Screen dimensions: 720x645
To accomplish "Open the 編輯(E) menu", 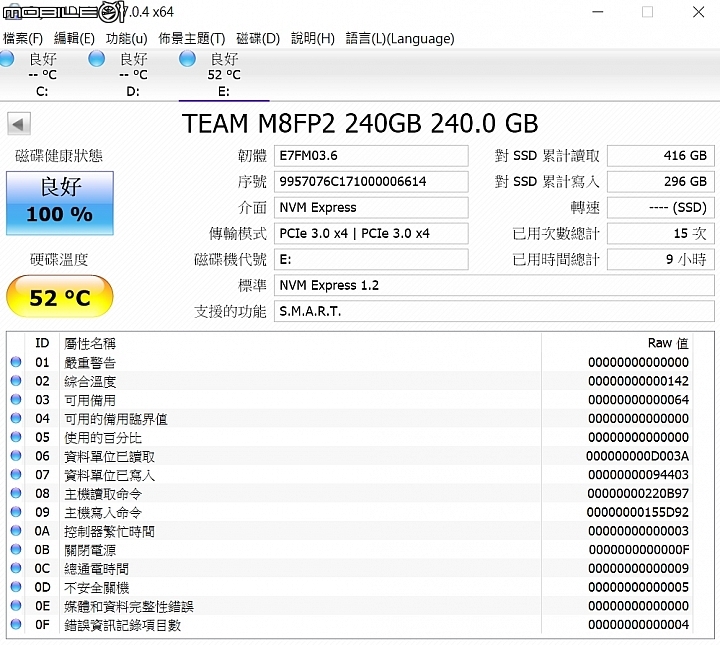I will [74, 38].
